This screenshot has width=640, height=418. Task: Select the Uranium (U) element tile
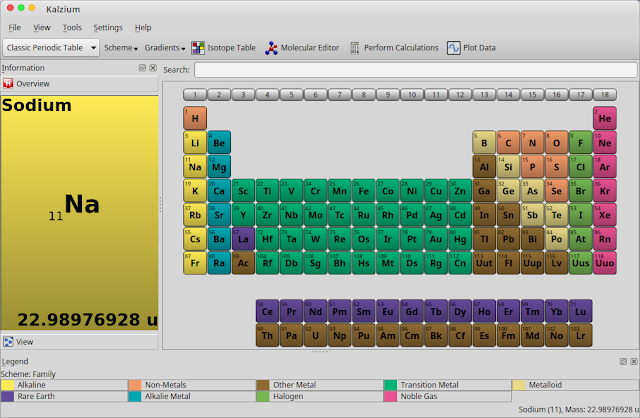[x=316, y=335]
